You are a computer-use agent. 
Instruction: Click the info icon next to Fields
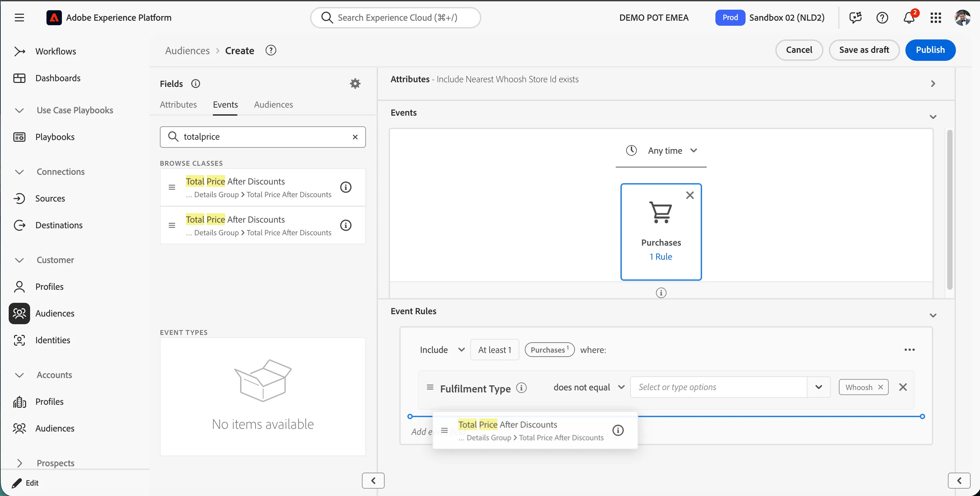196,84
